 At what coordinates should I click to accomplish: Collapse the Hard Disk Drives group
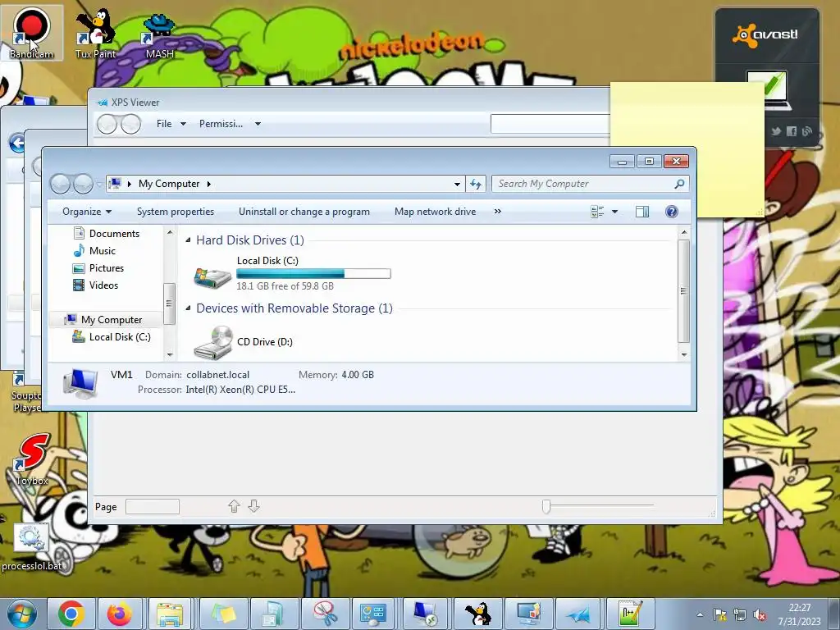click(188, 240)
